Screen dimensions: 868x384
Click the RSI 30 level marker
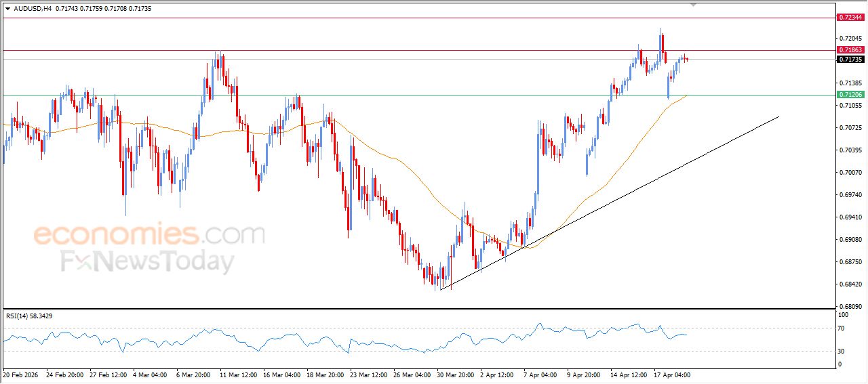pos(843,351)
